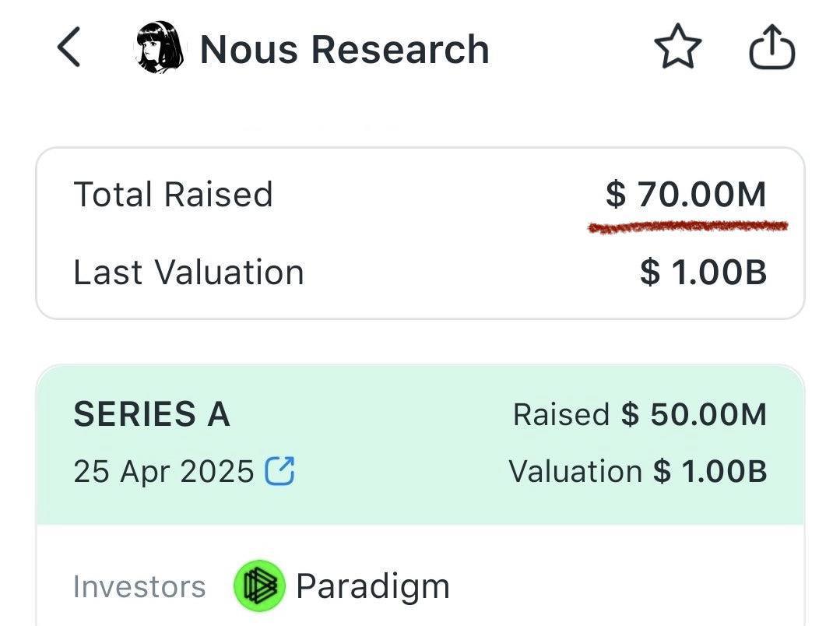Open the share icon at top right
840x626 pixels.
(771, 47)
